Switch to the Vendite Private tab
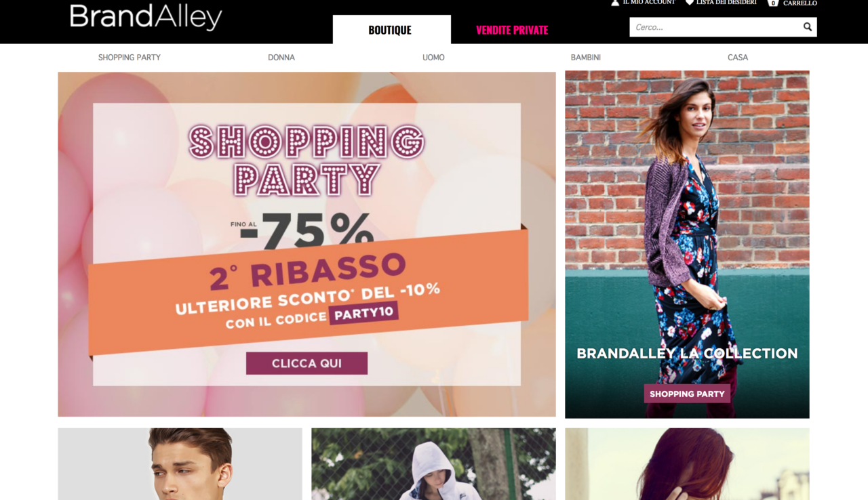This screenshot has width=868, height=500. (x=512, y=30)
